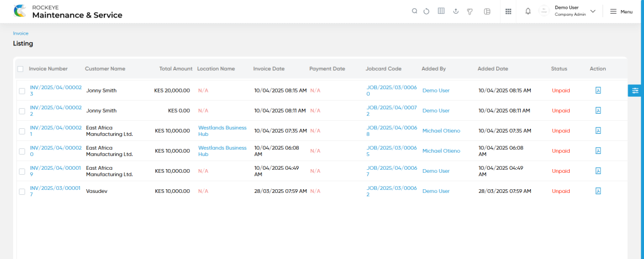
Task: Open jobcard link JOB/2025/04/00072
Action: [391, 111]
